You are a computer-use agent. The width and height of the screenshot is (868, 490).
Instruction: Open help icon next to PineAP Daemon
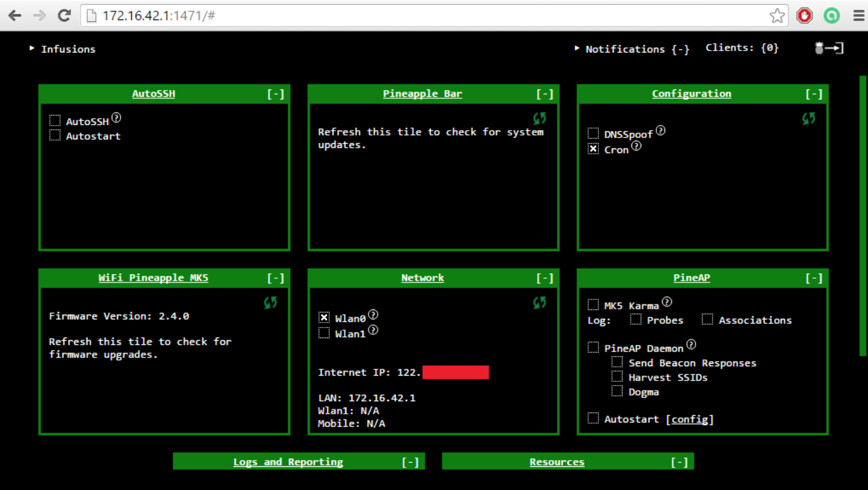(691, 344)
